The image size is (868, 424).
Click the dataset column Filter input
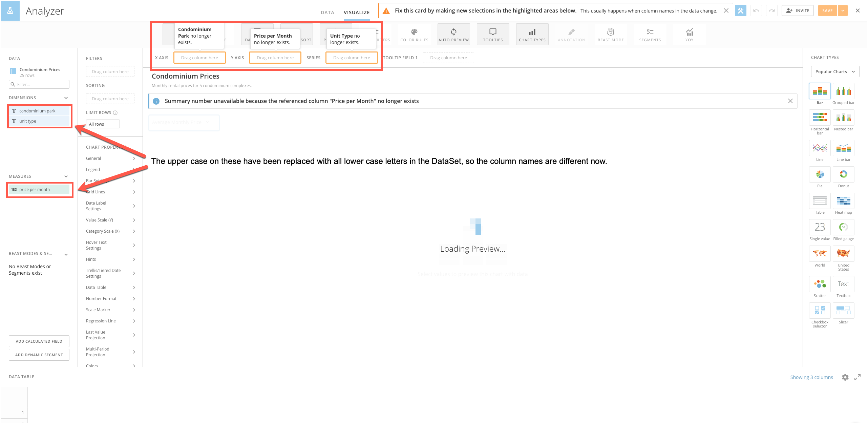(39, 84)
